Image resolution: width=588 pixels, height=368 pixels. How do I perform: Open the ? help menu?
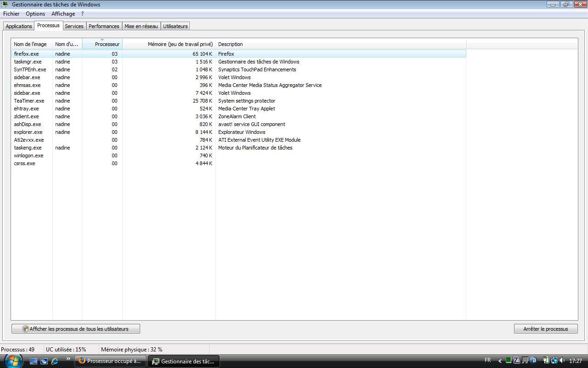tap(82, 14)
